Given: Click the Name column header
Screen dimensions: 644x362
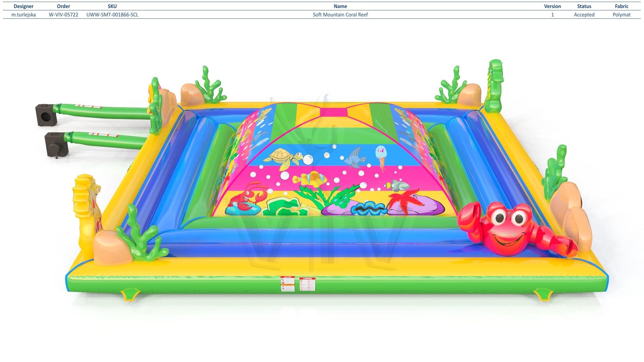Looking at the screenshot, I should pyautogui.click(x=340, y=6).
